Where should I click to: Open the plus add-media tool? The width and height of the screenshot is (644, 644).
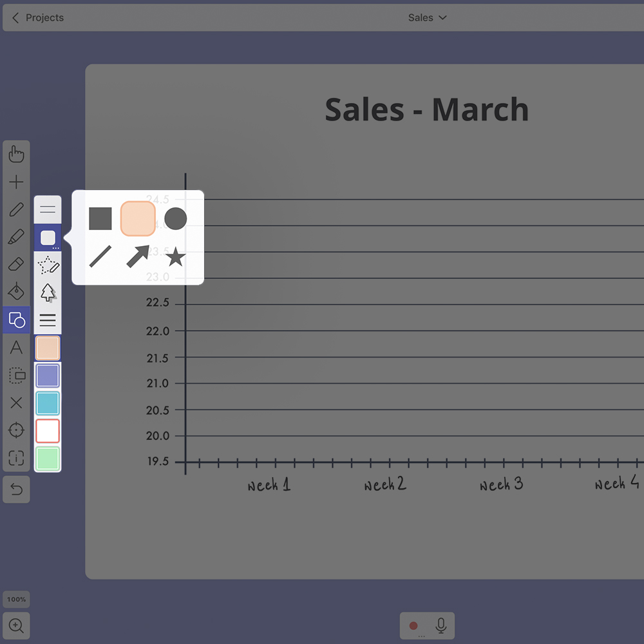click(x=17, y=182)
